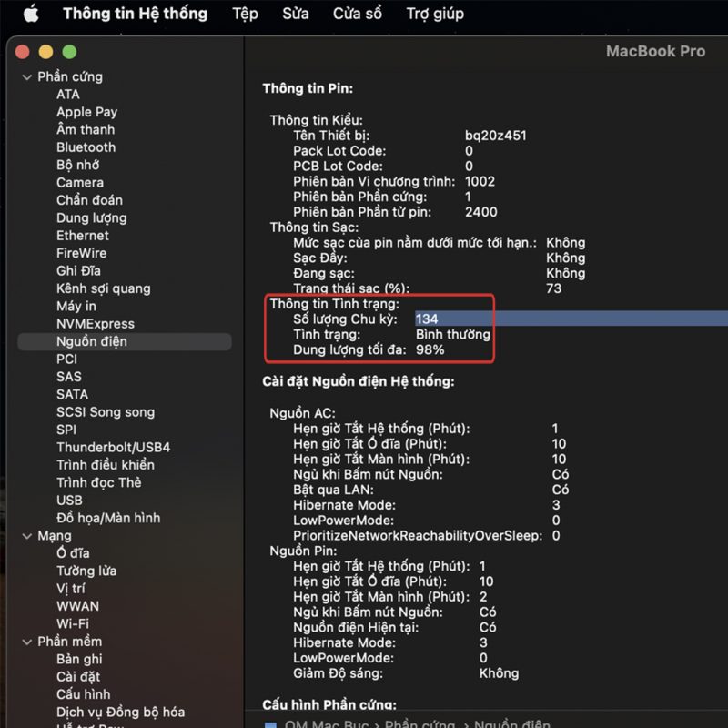Collapse the Phần cứng section chevron

pyautogui.click(x=26, y=77)
